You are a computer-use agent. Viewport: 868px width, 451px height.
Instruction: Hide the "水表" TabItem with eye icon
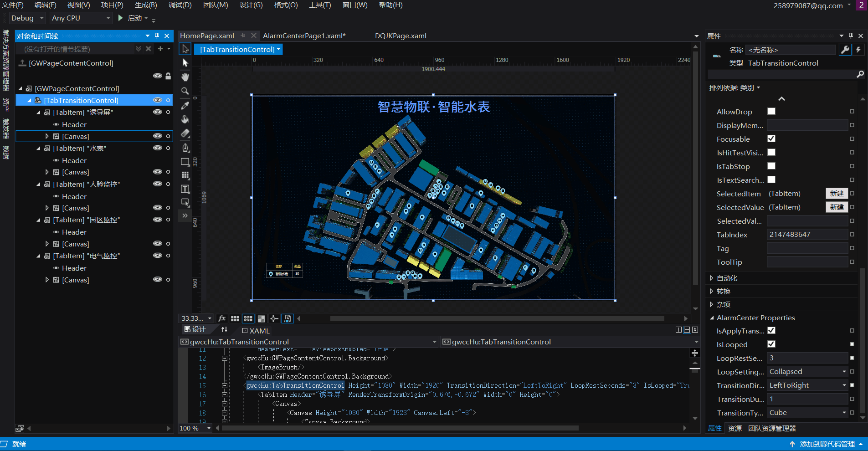(x=157, y=148)
